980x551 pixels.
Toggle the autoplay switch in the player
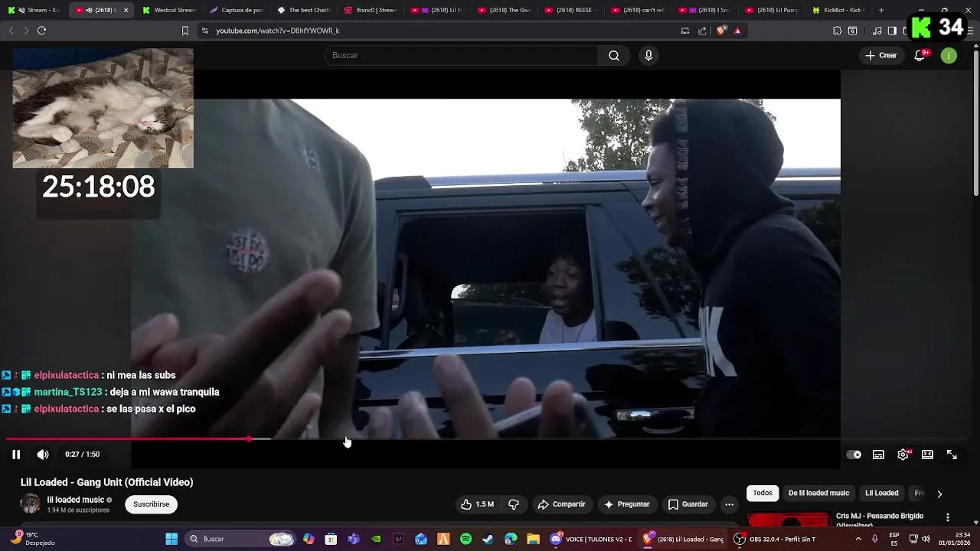coord(854,455)
